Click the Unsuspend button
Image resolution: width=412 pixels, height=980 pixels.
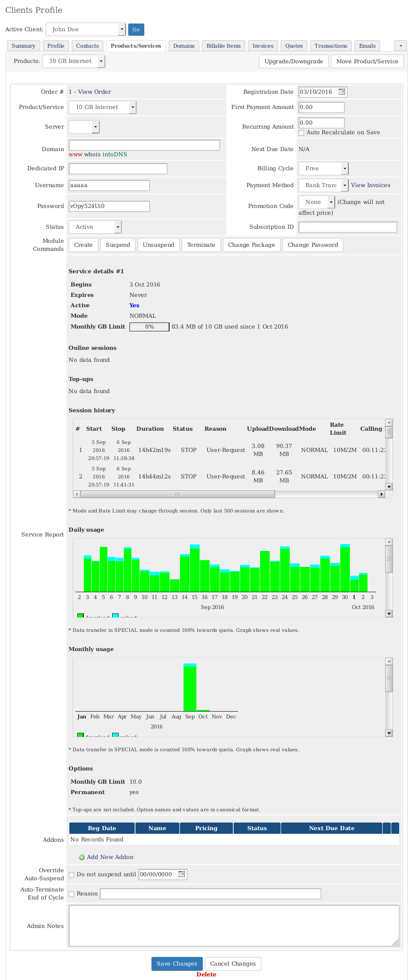(x=159, y=245)
